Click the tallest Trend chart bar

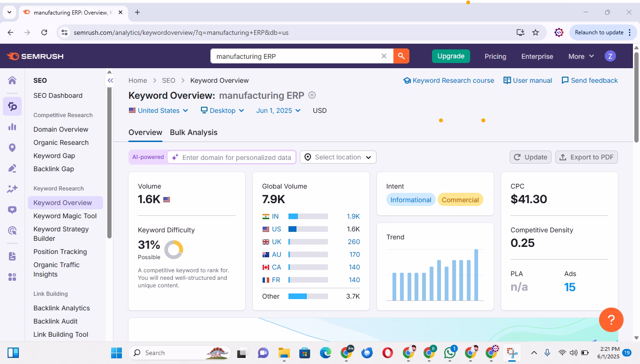(476, 275)
